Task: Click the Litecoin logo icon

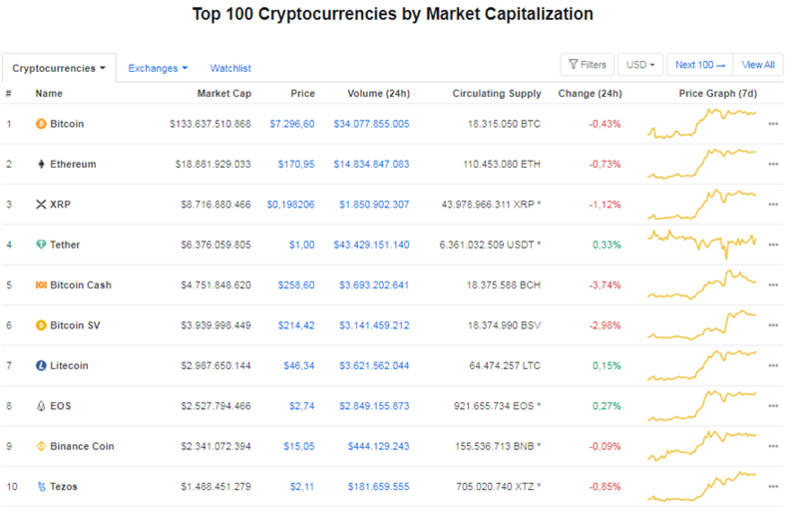Action: pos(41,366)
